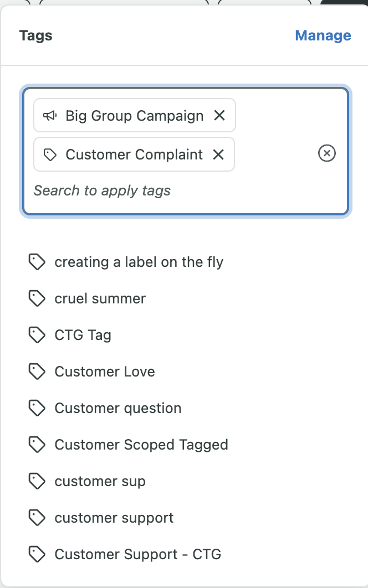This screenshot has height=588, width=368.
Task: Pick the customer sup tag
Action: point(184,481)
